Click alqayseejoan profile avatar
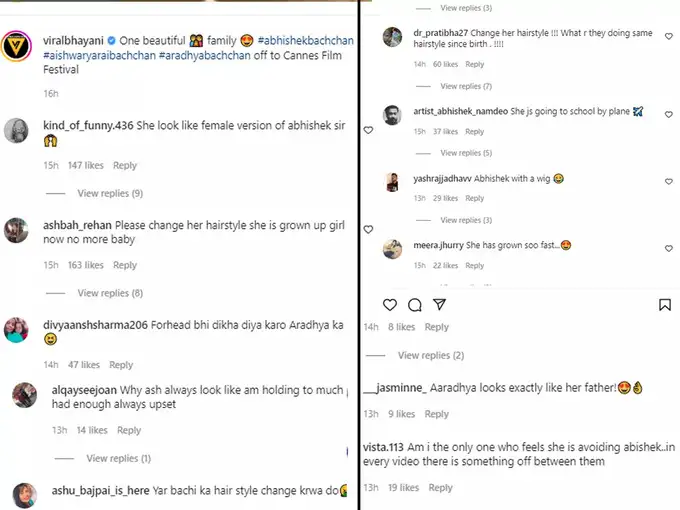 [24, 395]
